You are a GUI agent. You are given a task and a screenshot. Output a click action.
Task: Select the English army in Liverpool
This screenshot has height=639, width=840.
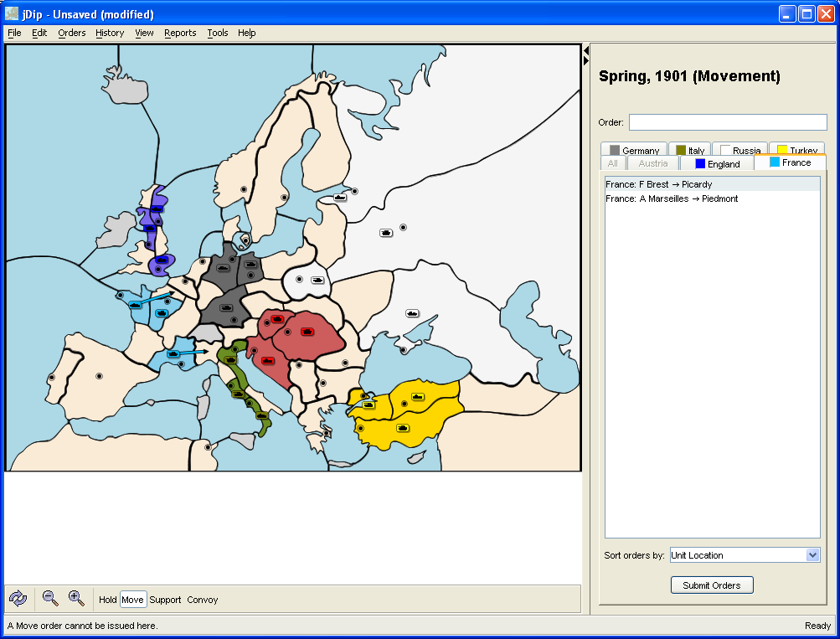tap(149, 228)
